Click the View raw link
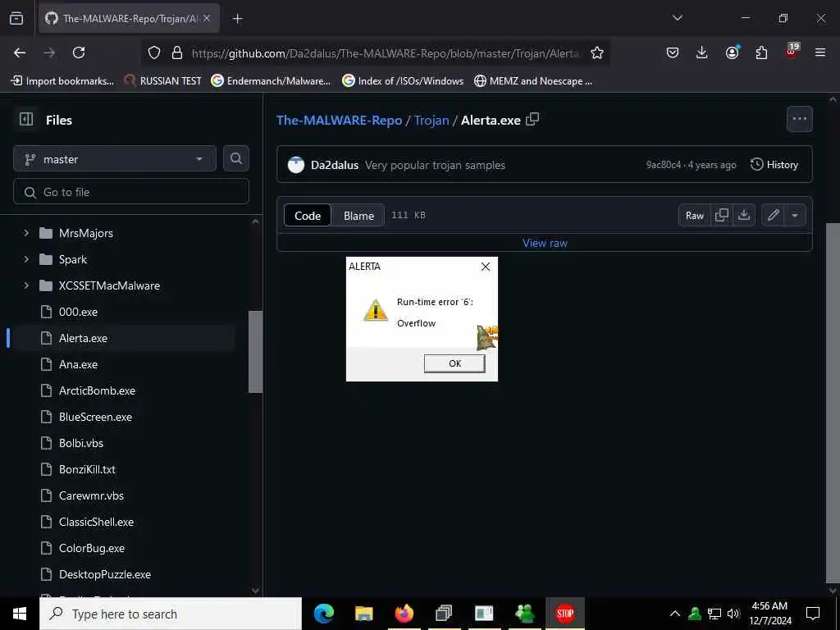Screen dimensions: 840x630 tap(545, 243)
